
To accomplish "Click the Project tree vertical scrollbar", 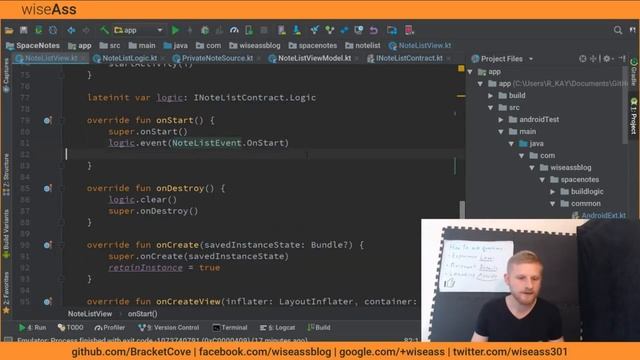I will coord(624,105).
